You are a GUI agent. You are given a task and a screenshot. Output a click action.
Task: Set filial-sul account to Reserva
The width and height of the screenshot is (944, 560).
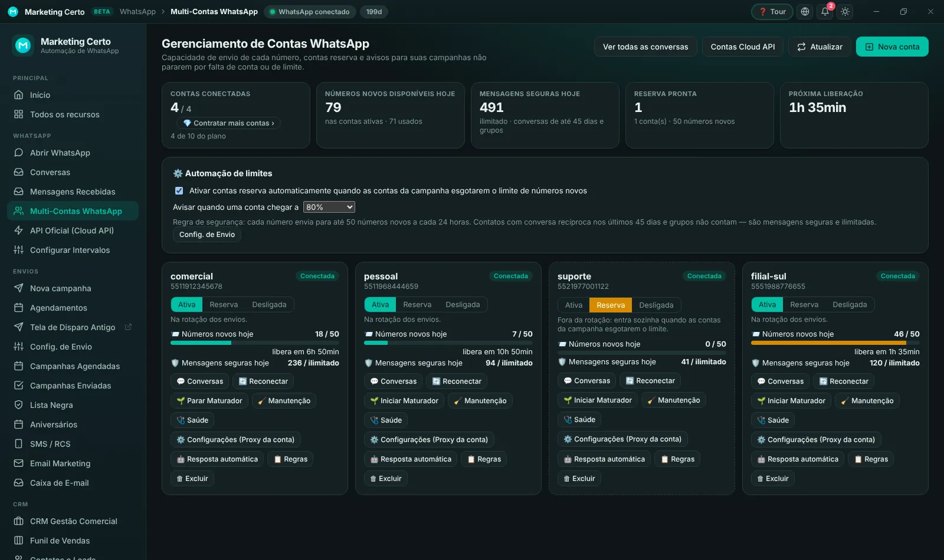(x=804, y=305)
